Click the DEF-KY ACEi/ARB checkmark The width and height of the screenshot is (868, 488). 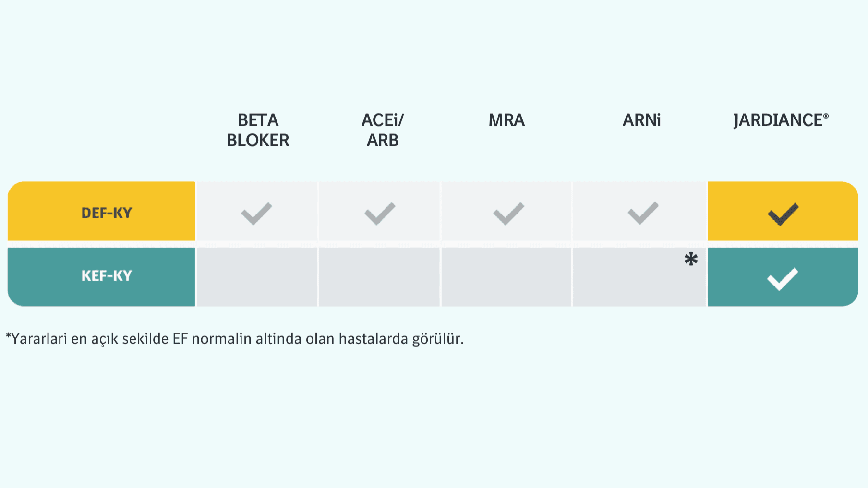(380, 214)
